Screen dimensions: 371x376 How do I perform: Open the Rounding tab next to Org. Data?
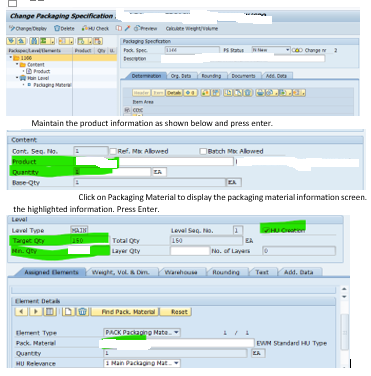pos(211,76)
